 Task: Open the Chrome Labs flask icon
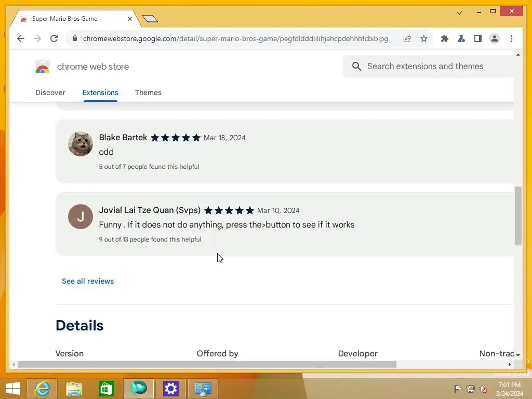point(461,38)
